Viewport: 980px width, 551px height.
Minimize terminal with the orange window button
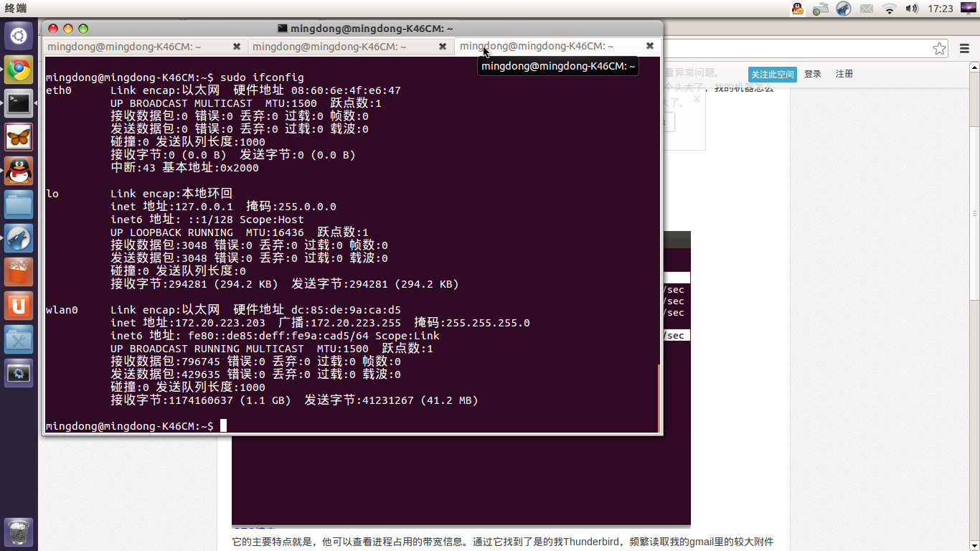pyautogui.click(x=68, y=29)
